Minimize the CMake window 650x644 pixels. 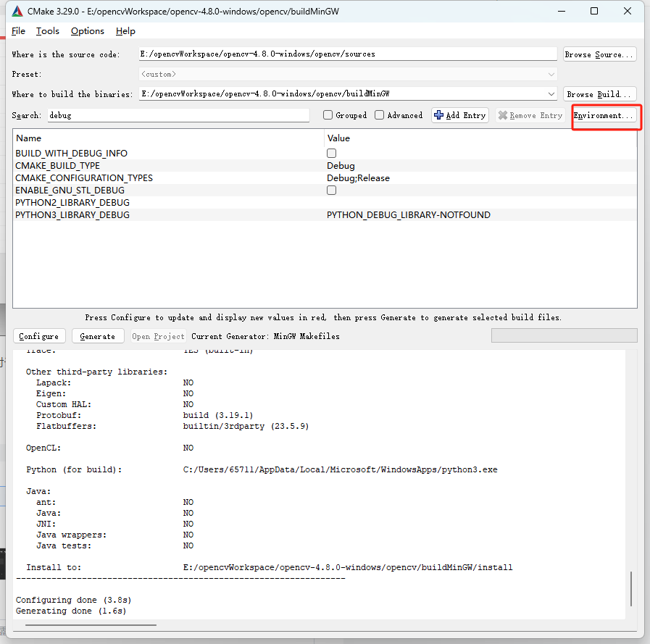562,11
